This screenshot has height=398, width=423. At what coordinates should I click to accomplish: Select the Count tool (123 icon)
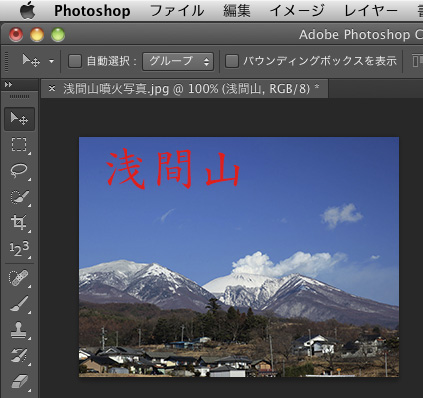coord(19,248)
